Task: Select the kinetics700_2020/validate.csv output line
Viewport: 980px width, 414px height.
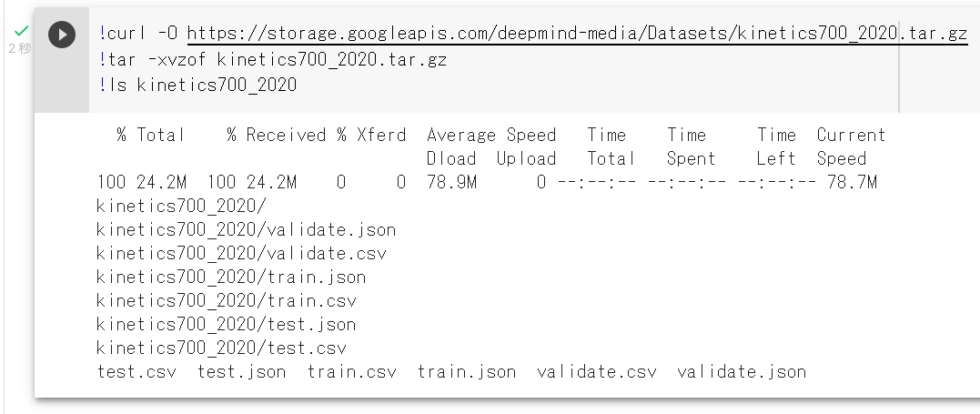Action: pos(241,253)
